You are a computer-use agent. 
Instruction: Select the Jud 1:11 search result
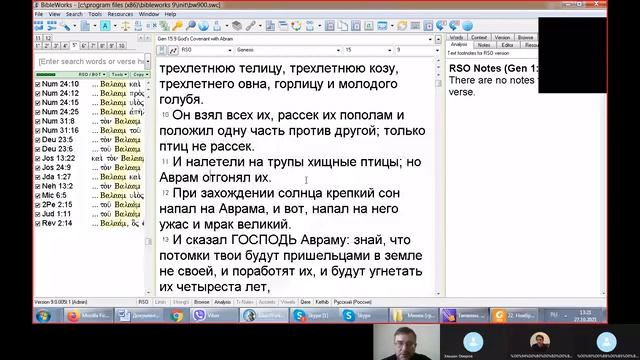[56, 214]
